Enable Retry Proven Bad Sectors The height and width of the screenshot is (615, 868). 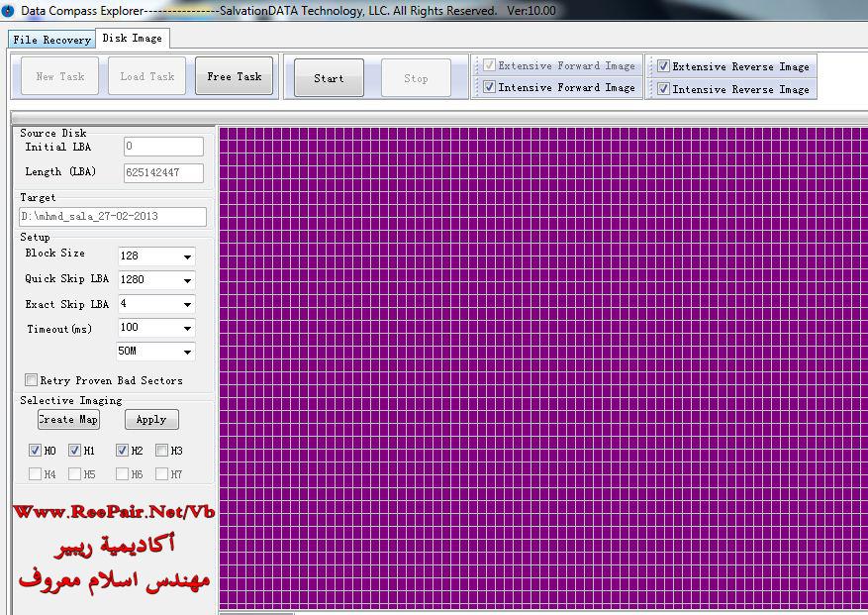point(32,380)
